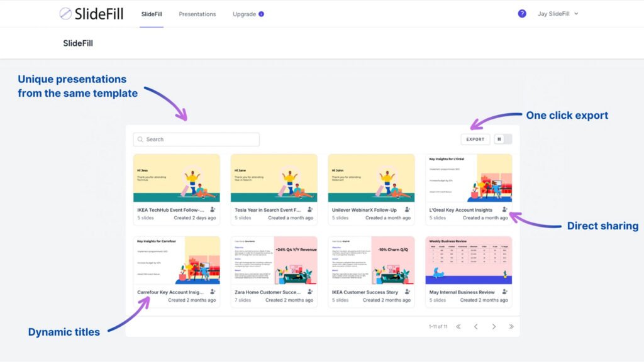Click share icon on L'Oreal Key Account Insights
Screen dimensions: 644x362
point(504,209)
